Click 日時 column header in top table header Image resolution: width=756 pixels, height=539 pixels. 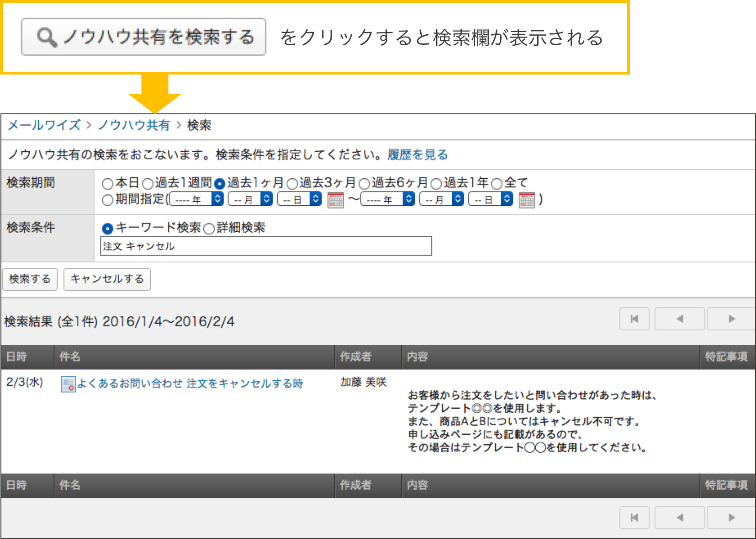pyautogui.click(x=27, y=357)
